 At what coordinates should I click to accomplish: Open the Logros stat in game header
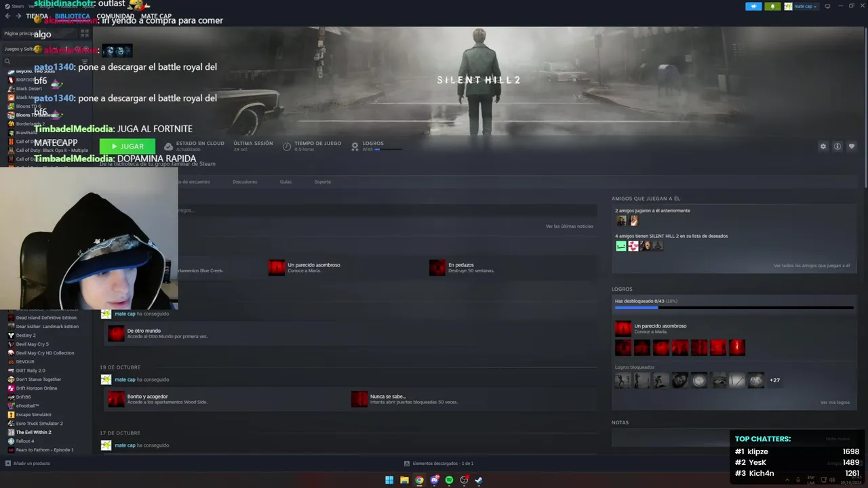pos(376,146)
